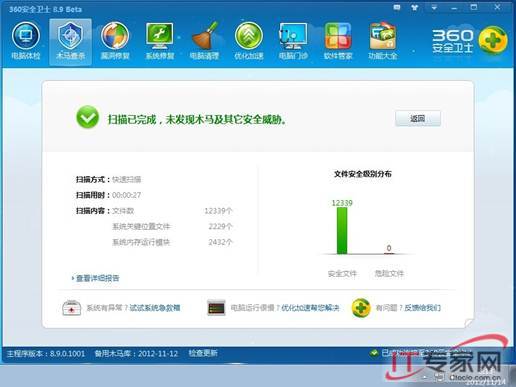
Task: Open the 优化加速 optimize speedup icon
Action: tap(249, 41)
